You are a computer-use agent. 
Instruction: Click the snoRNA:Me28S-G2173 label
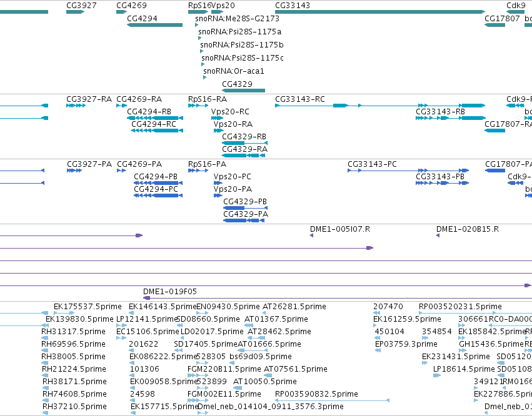tap(237, 19)
